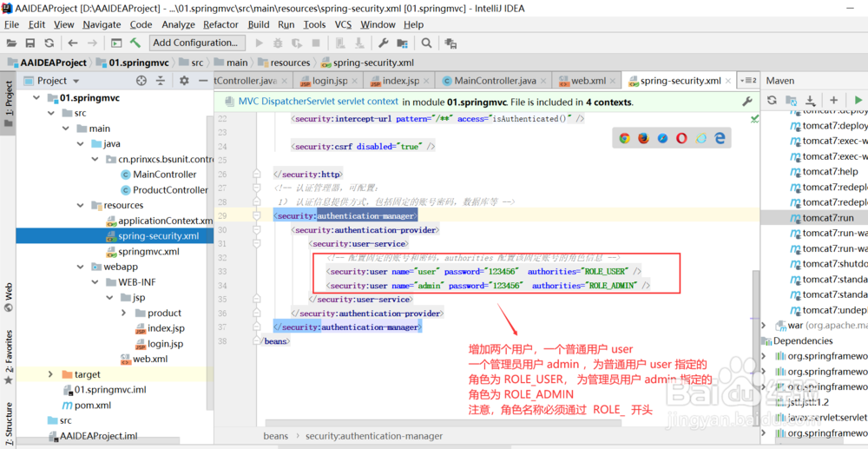Collapse all in Project panel

pos(160,81)
